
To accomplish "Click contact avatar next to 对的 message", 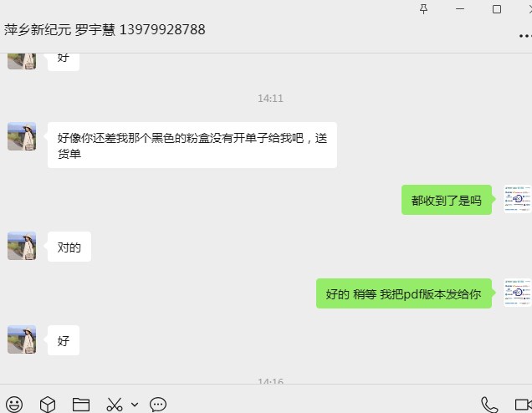I will click(22, 246).
